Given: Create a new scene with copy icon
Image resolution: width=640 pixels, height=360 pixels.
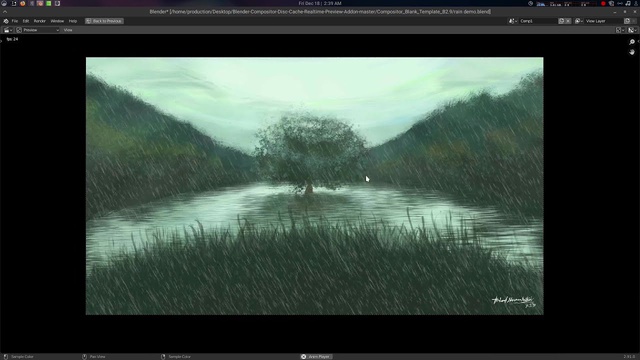Looking at the screenshot, I should click(561, 21).
